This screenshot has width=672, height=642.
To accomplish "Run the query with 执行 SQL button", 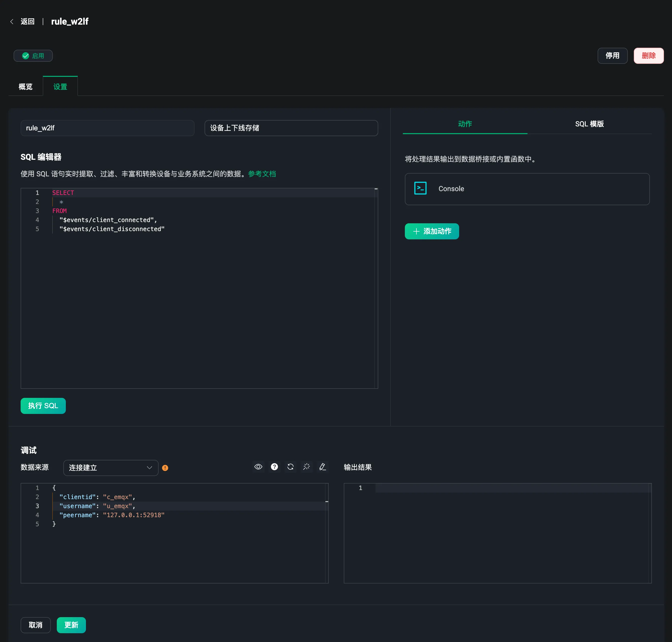I will [43, 406].
